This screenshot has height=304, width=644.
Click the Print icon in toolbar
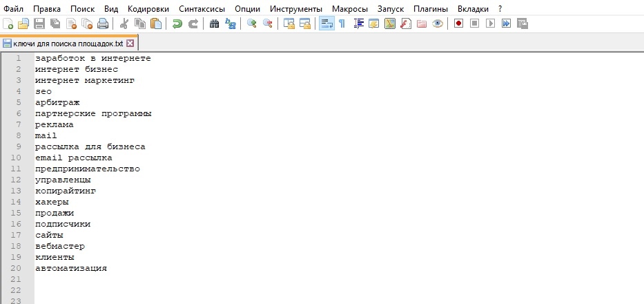103,23
